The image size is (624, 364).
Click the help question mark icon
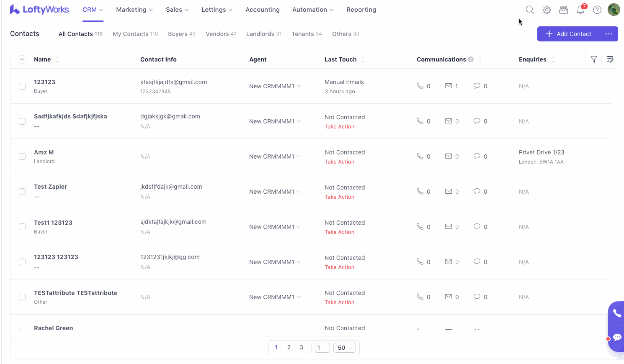[597, 10]
